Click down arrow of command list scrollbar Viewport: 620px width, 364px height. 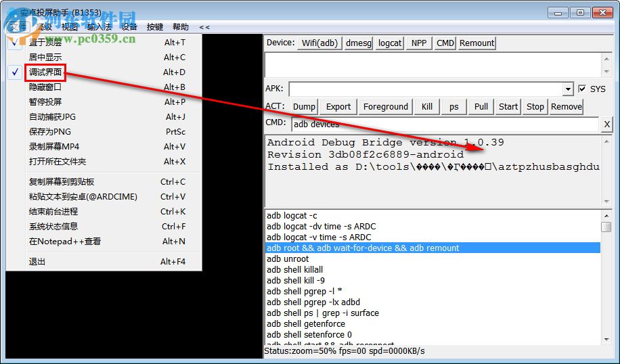click(x=606, y=339)
